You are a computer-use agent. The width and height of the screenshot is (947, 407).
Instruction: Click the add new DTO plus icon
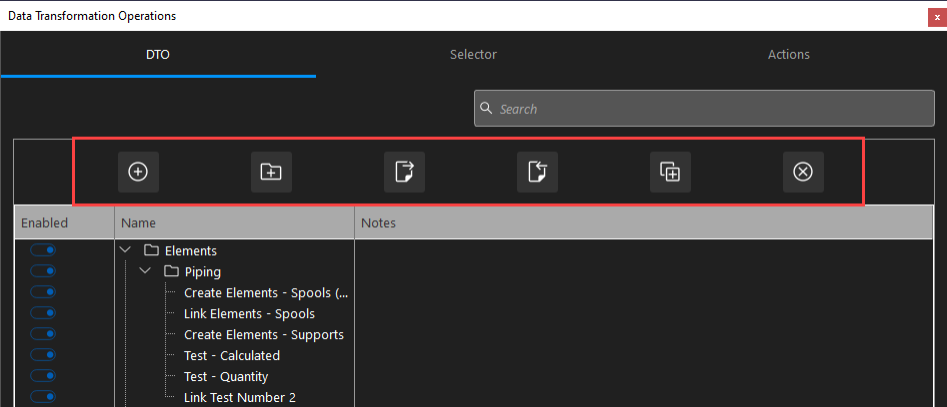pos(138,172)
